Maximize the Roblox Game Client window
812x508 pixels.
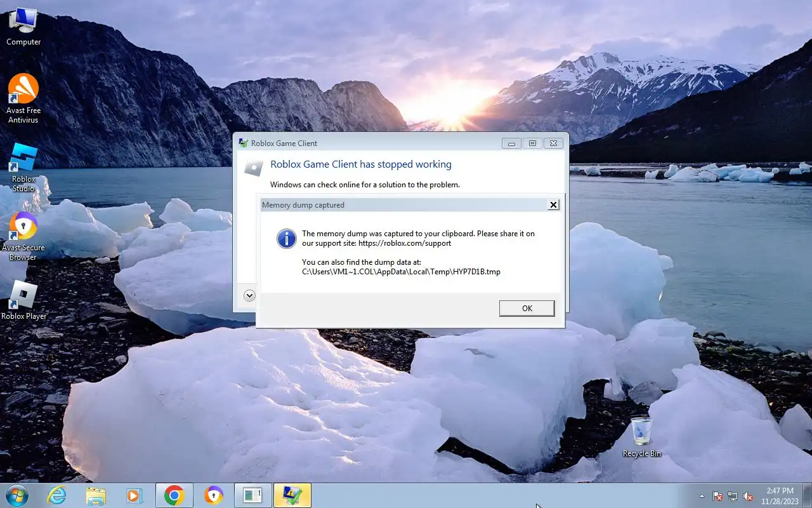pyautogui.click(x=532, y=144)
